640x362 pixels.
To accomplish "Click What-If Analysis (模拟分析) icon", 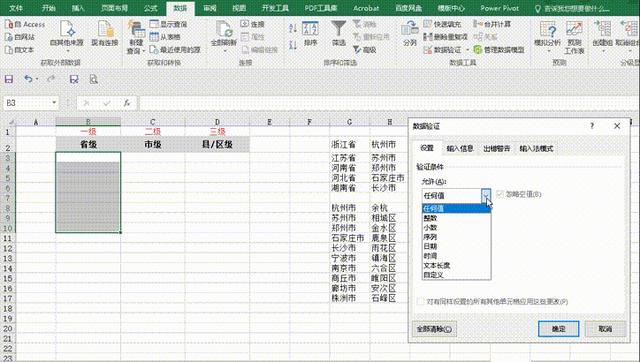I will (x=548, y=29).
